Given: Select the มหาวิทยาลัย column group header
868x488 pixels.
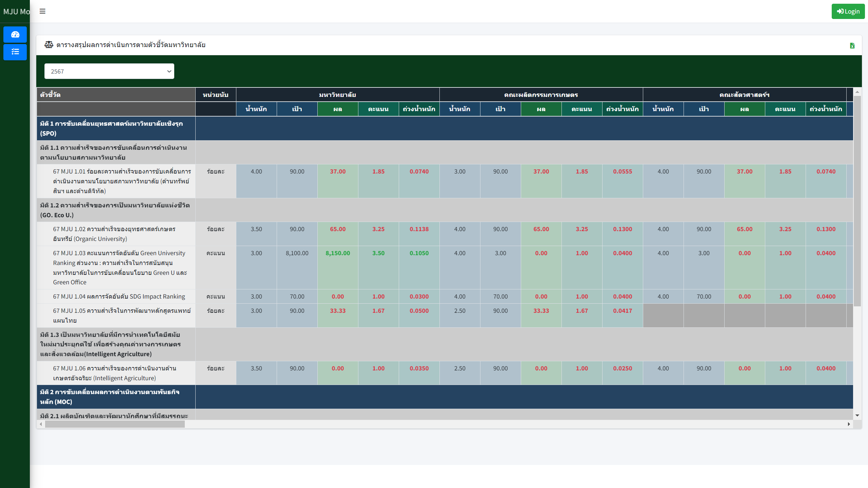Looking at the screenshot, I should [x=337, y=95].
